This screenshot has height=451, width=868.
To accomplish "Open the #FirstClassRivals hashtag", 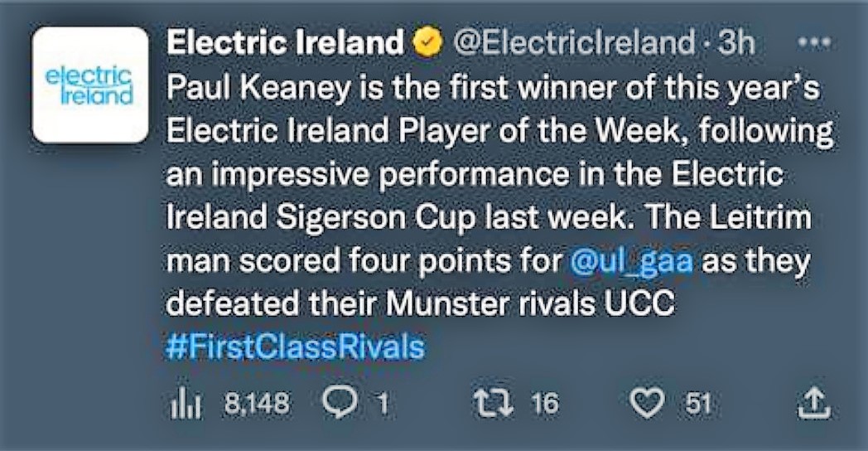I will pos(295,347).
